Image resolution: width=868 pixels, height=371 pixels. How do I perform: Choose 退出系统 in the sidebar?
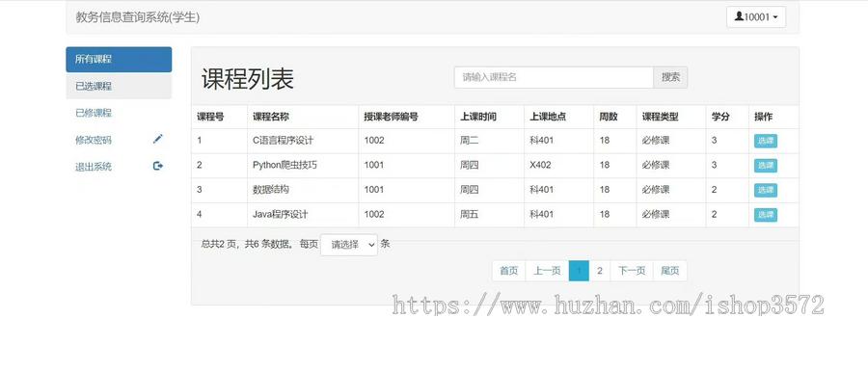point(119,167)
